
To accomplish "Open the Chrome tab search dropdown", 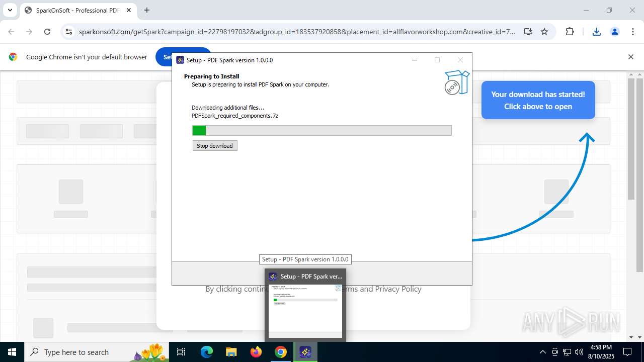I will tap(10, 10).
